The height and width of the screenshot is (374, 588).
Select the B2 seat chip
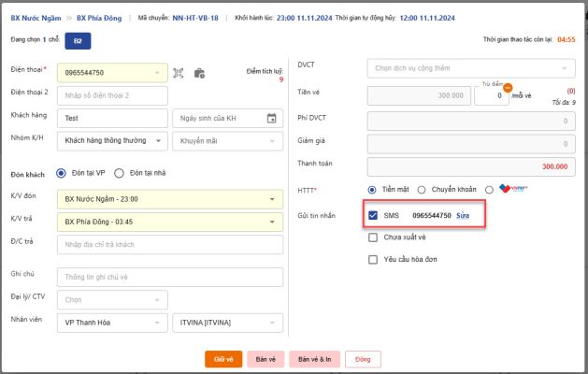point(78,41)
